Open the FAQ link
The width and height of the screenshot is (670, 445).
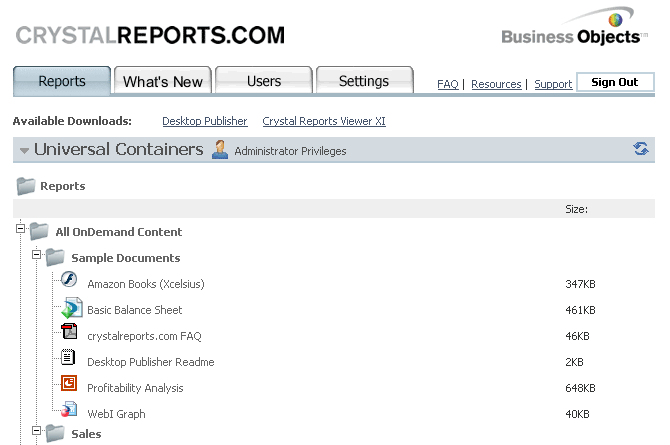point(447,84)
